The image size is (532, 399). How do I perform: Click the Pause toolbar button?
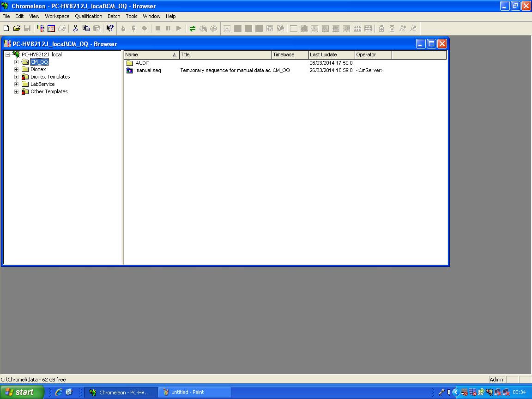(168, 29)
